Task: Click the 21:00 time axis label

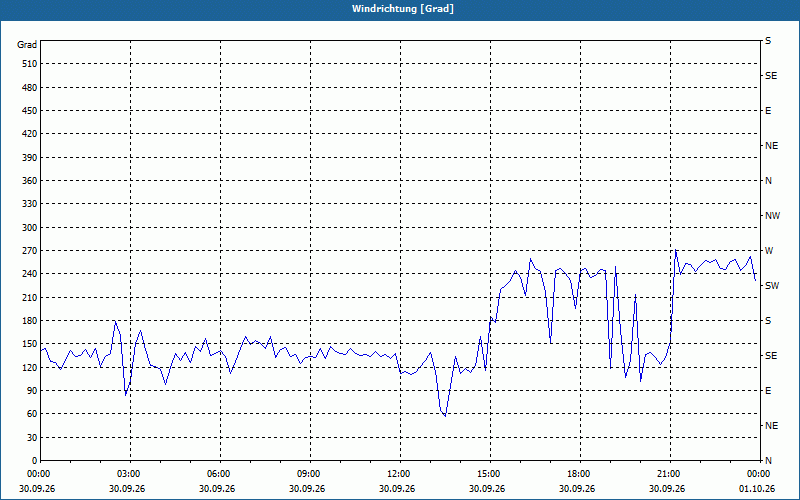Action: (668, 474)
